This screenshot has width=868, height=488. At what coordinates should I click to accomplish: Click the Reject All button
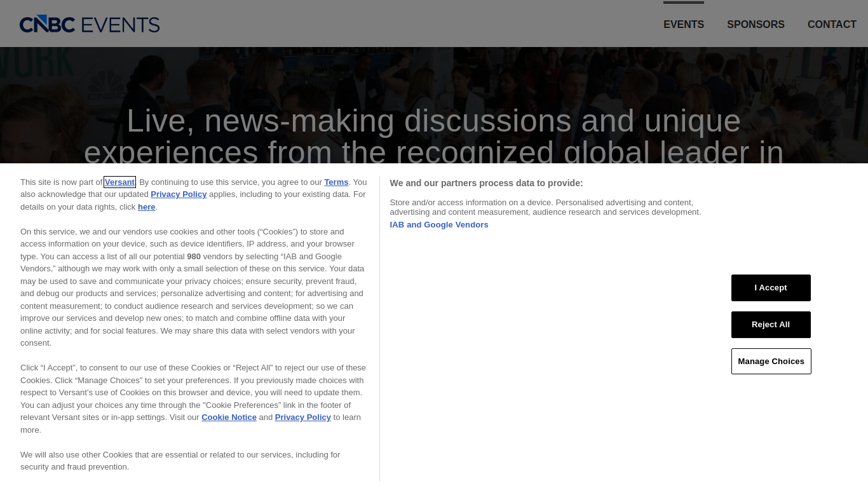point(771,325)
